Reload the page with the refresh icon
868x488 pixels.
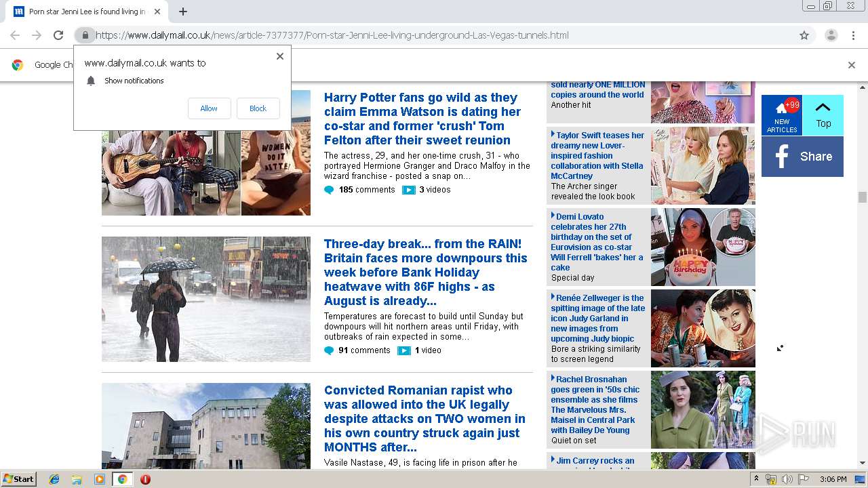[58, 35]
